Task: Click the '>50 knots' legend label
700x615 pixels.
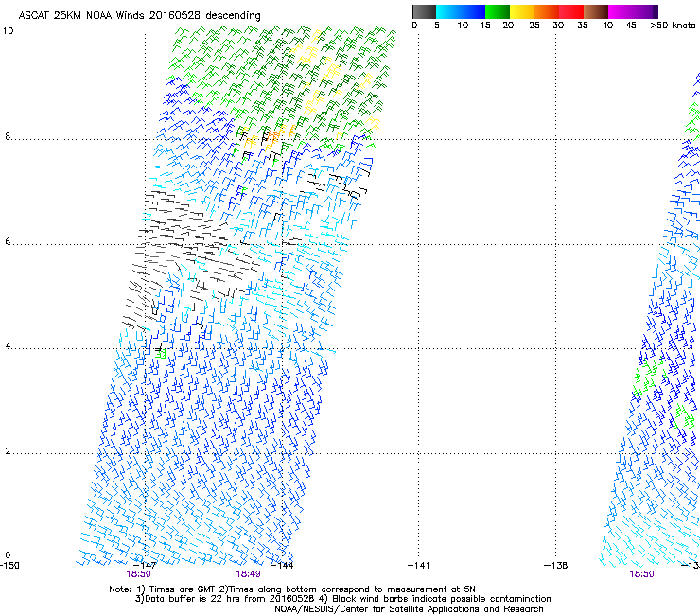Action: tap(673, 26)
